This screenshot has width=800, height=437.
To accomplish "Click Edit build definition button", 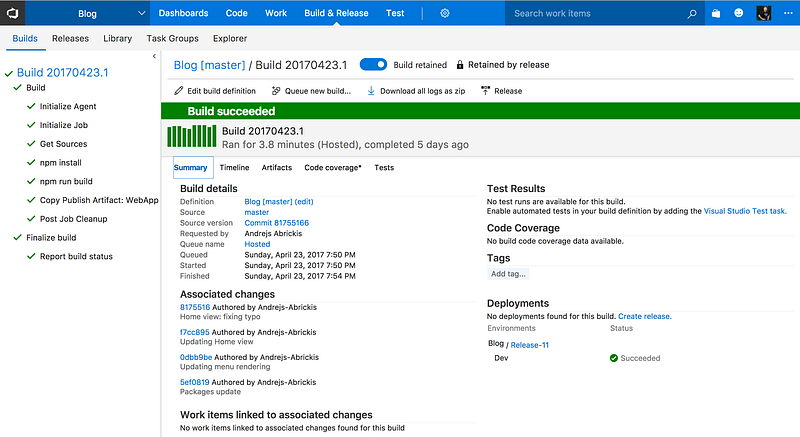I will pos(215,91).
